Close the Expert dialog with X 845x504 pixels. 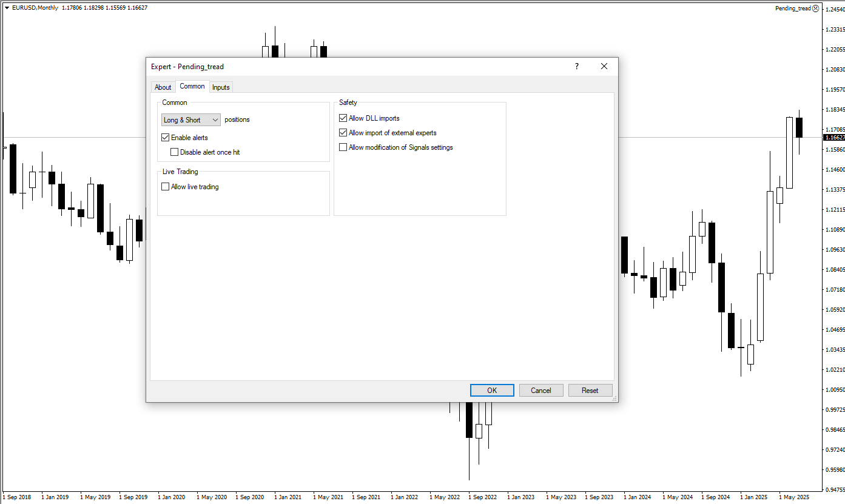point(604,67)
